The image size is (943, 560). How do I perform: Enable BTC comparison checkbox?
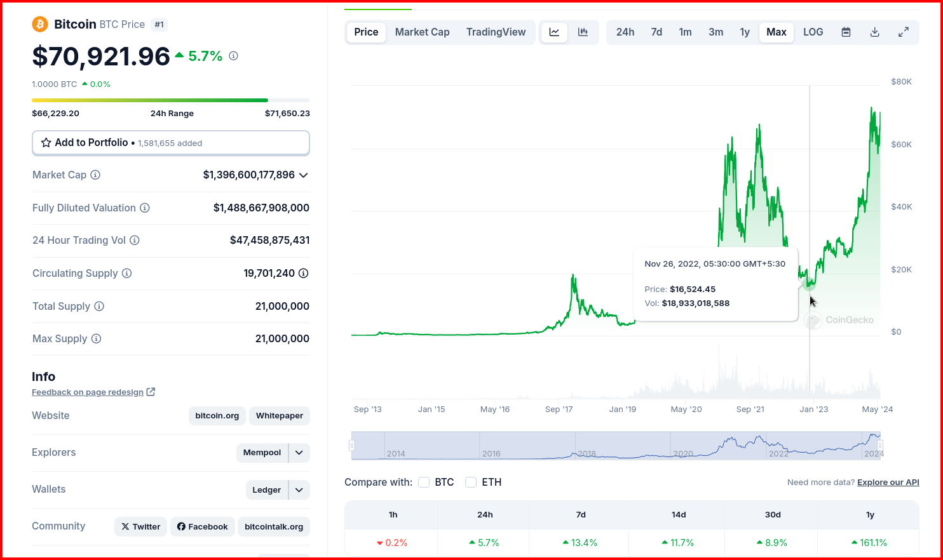pos(424,483)
